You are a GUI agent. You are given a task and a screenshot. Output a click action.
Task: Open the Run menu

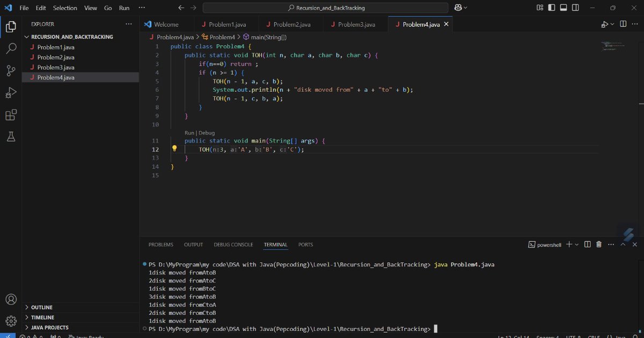coord(125,8)
